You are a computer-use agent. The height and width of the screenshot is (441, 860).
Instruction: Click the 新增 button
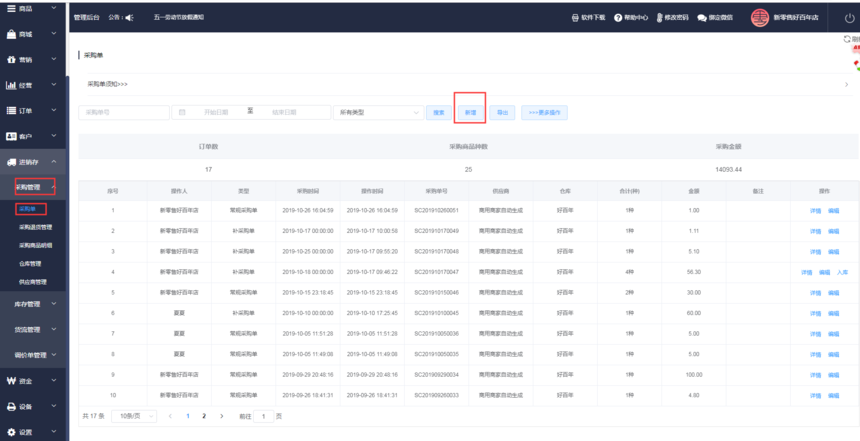tap(470, 113)
